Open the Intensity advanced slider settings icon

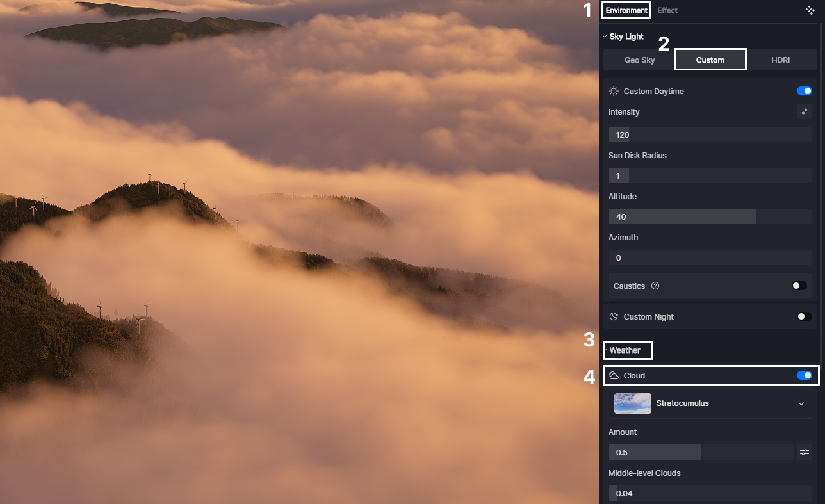(x=805, y=111)
